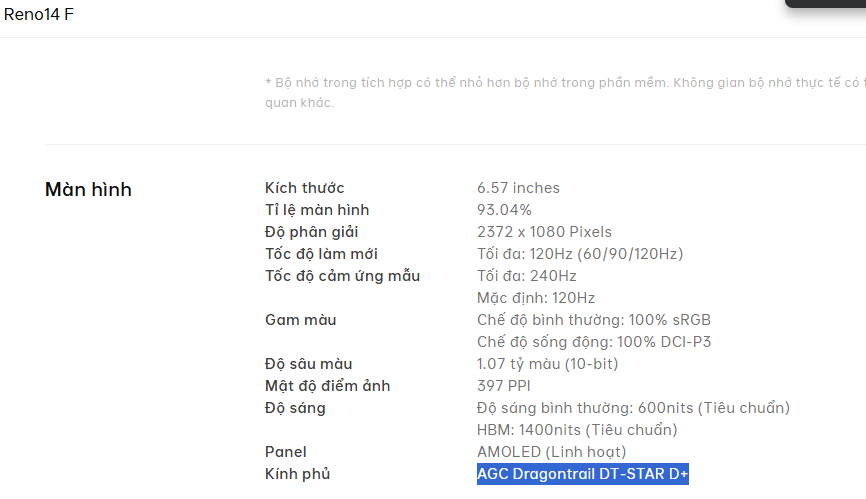Screen dimensions: 866x499
Task: Click the dark button at top-right corner
Action: click(826, 3)
